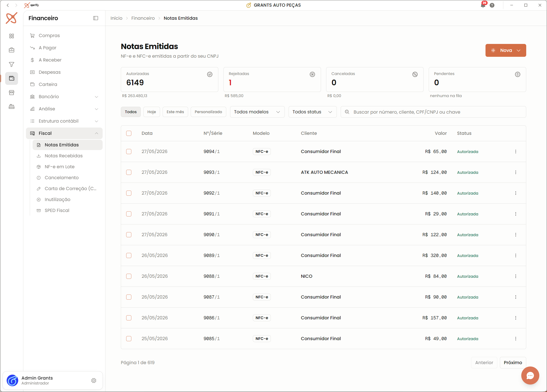Image resolution: width=547 pixels, height=392 pixels.
Task: Open the Nova dropdown button
Action: point(506,50)
